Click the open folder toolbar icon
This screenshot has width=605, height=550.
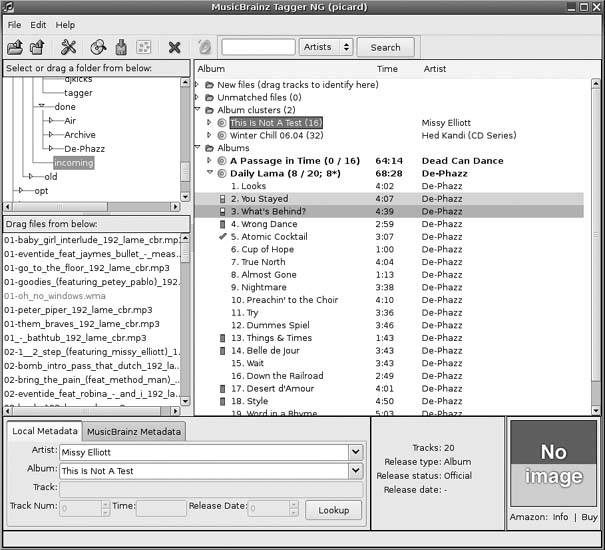(15, 47)
